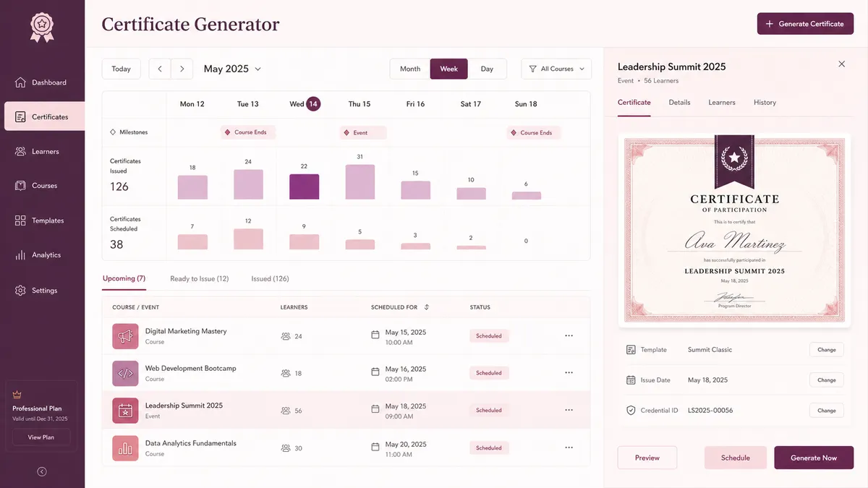Click Digital Marketing Mastery megaphone icon
Image resolution: width=868 pixels, height=488 pixels.
pyautogui.click(x=125, y=336)
